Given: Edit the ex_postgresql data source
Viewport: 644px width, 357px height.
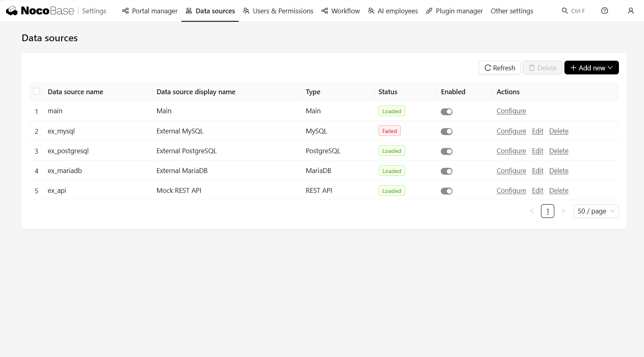Looking at the screenshot, I should tap(537, 151).
